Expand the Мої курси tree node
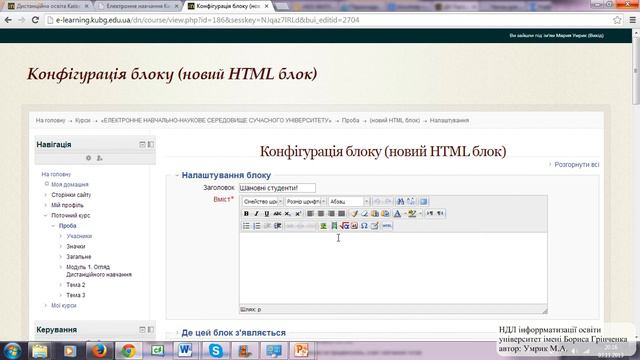This screenshot has height=360, width=640. (x=46, y=305)
